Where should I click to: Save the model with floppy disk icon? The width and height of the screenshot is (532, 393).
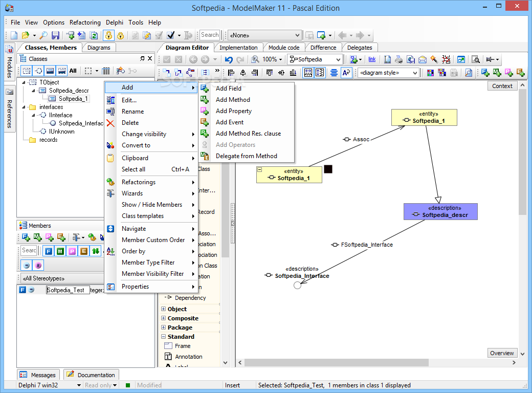pos(55,35)
